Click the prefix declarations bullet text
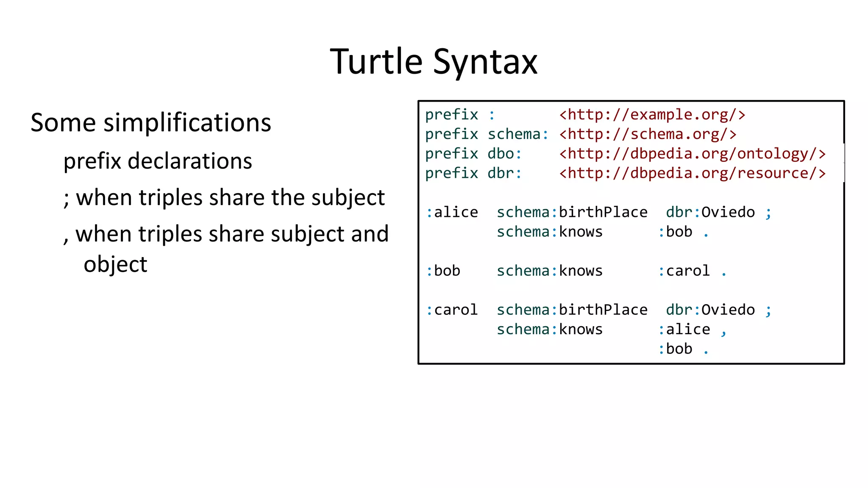This screenshot has width=868, height=488. pos(158,161)
